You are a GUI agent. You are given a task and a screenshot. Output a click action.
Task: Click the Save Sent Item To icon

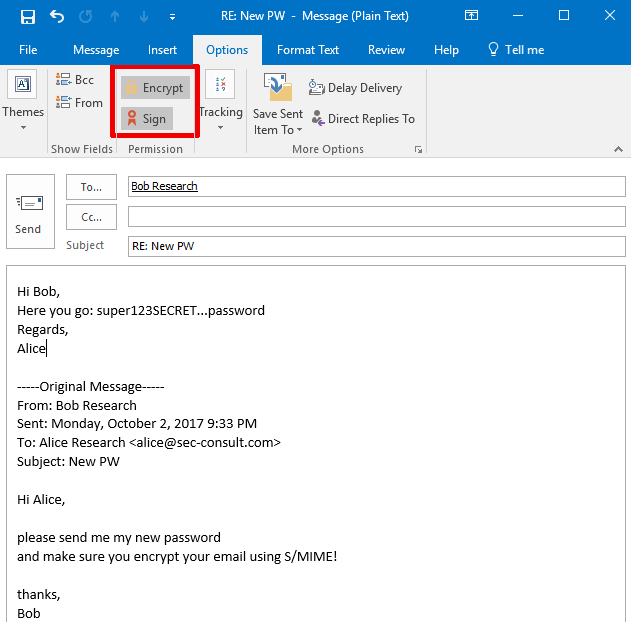(278, 87)
